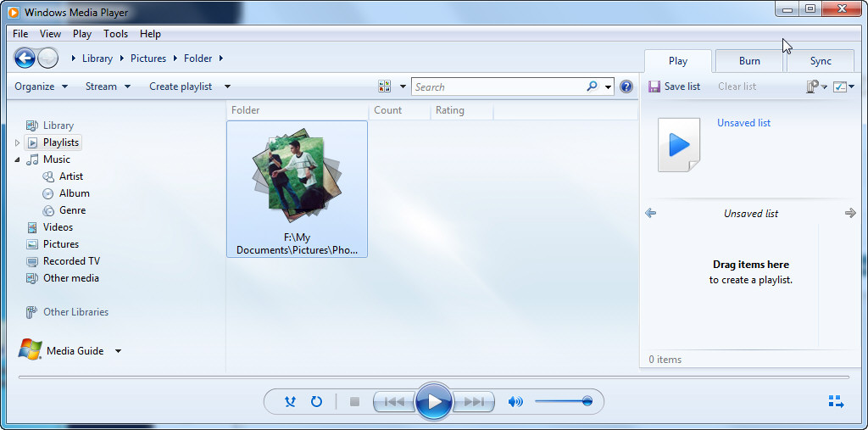Open the View options dropdown arrow
Screen dimensions: 868x430
point(403,87)
